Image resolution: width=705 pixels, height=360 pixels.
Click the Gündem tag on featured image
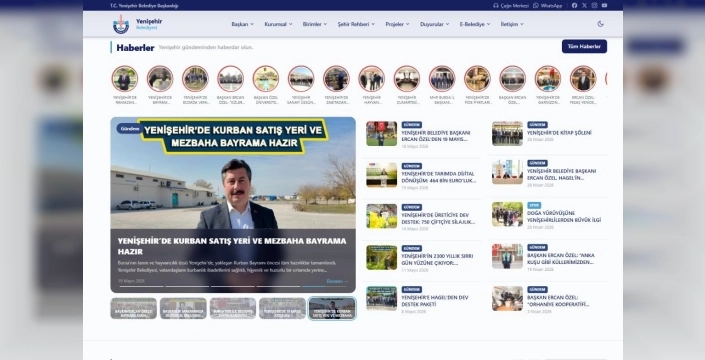(x=129, y=129)
